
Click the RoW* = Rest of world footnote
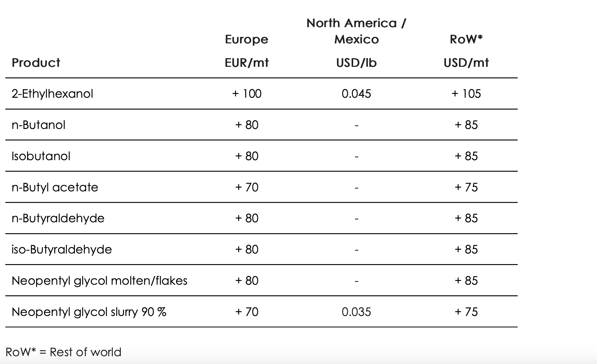pos(63,352)
